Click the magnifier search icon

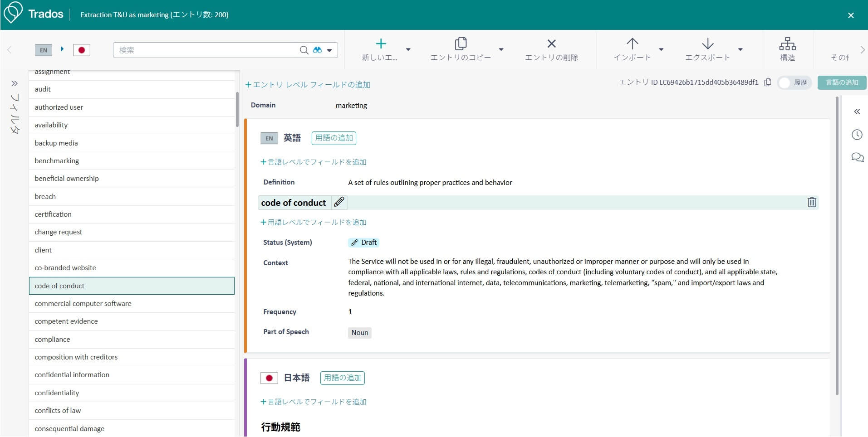(x=304, y=50)
